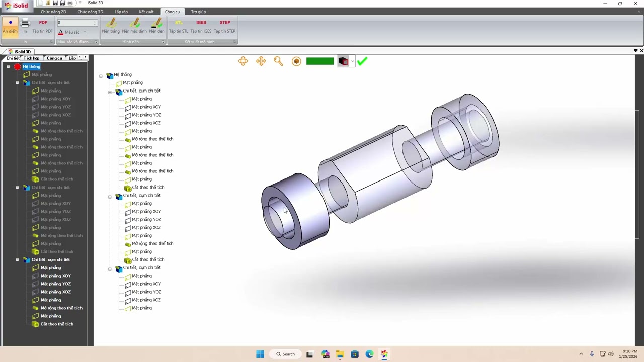Confirm with the green check mark

point(362,61)
